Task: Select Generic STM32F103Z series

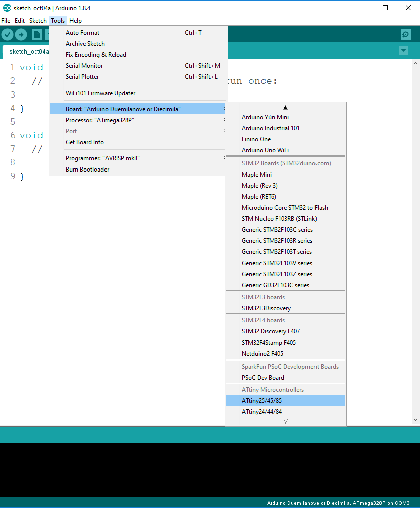Action: tap(285, 274)
